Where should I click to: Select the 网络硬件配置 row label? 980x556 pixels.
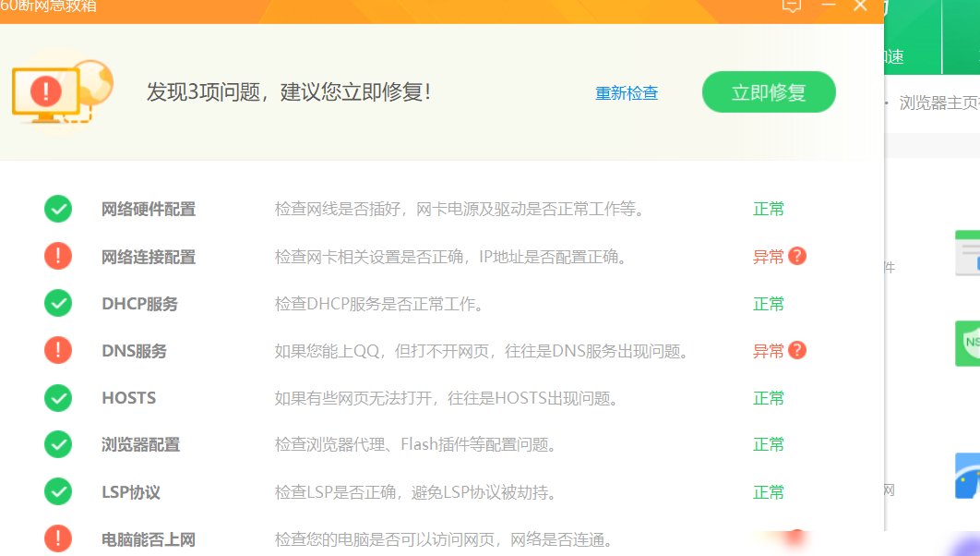[x=149, y=209]
